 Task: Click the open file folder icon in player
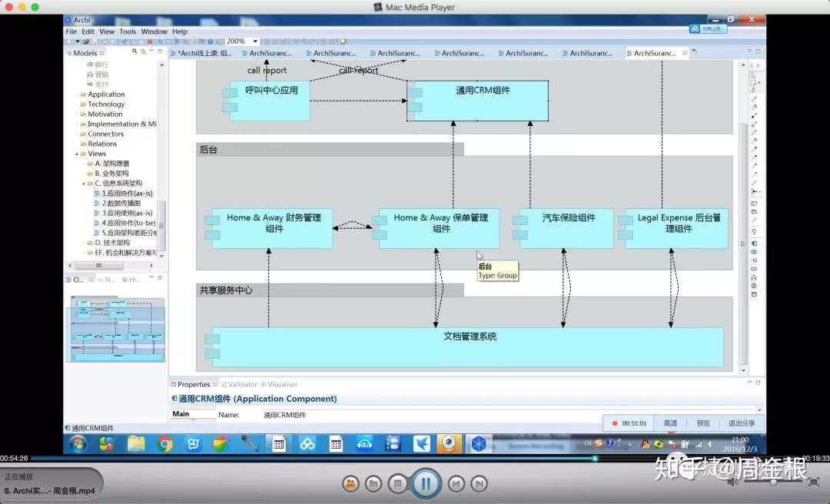(x=373, y=483)
